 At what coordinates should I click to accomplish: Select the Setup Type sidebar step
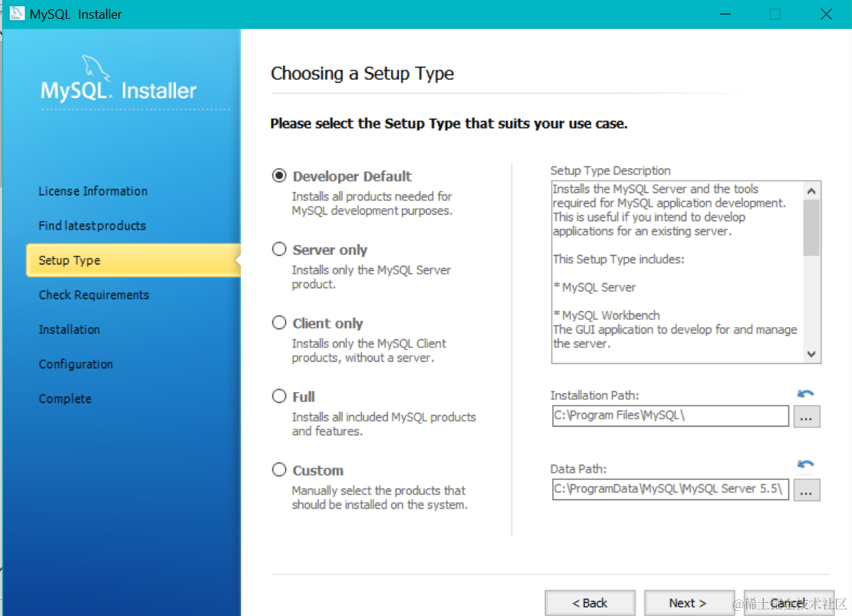tap(133, 260)
